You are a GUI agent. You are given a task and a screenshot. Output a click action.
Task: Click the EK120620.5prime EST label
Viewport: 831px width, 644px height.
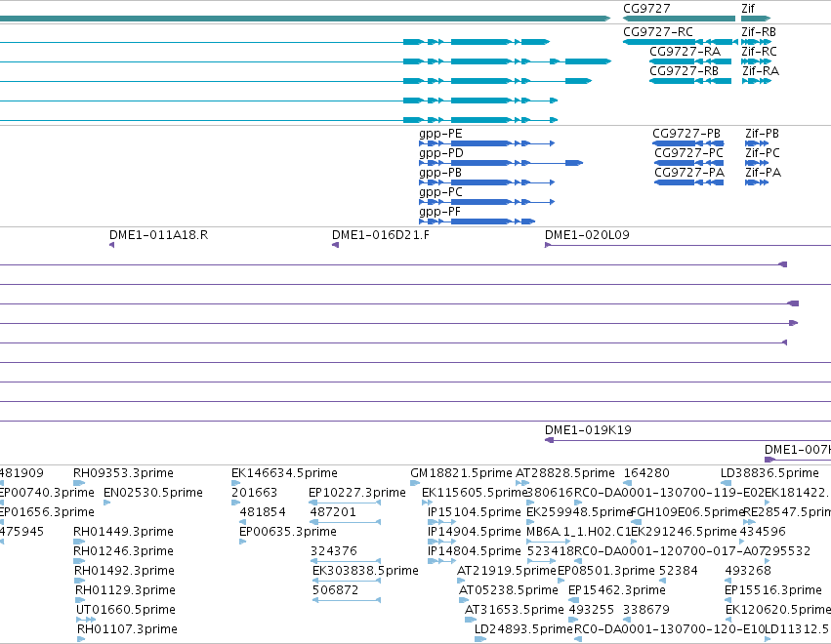click(778, 610)
